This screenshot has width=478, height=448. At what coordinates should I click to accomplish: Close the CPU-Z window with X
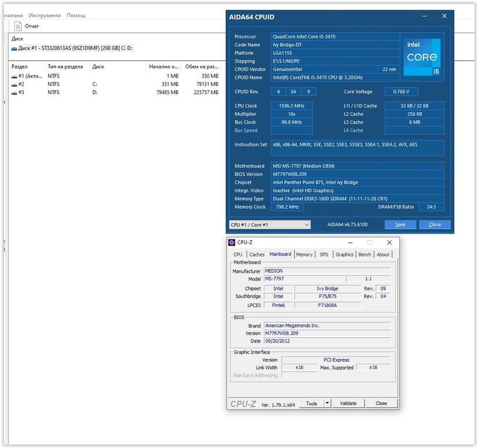(389, 243)
